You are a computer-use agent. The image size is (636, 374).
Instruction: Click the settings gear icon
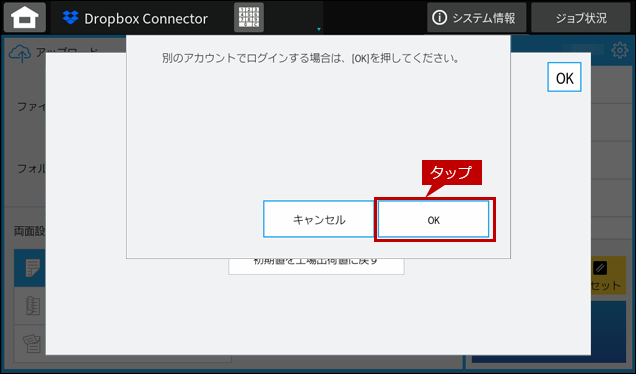619,50
